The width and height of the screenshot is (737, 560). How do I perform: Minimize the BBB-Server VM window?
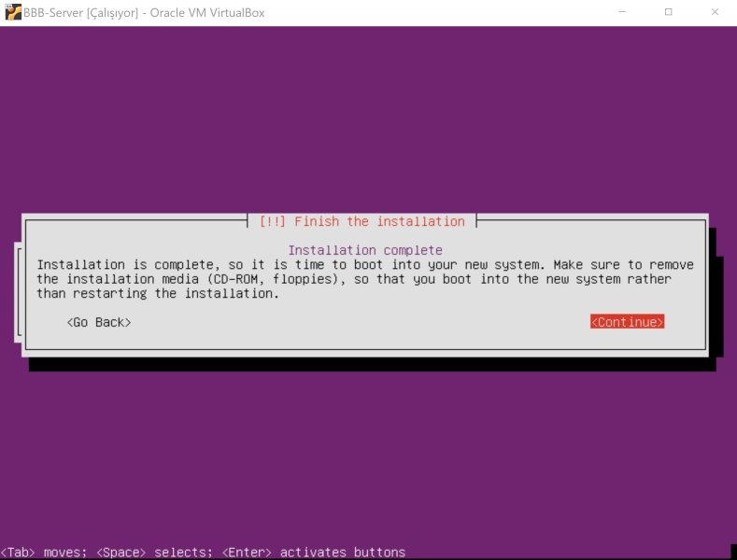[621, 12]
